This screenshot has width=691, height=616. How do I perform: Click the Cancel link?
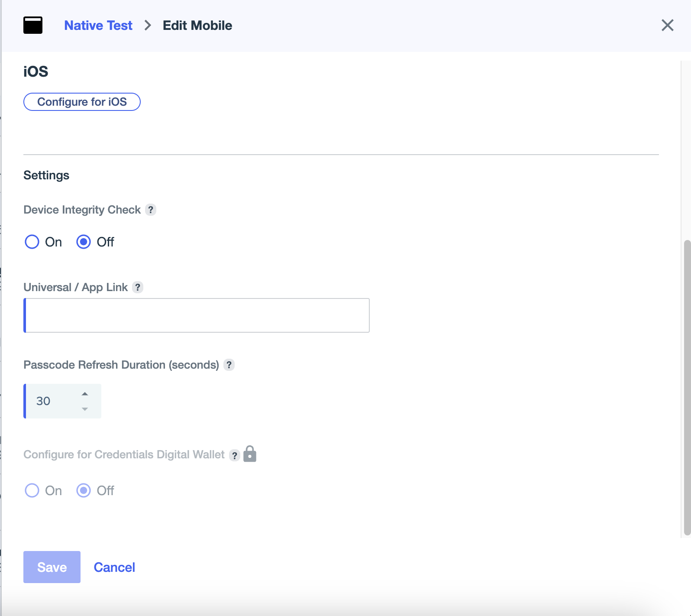114,567
